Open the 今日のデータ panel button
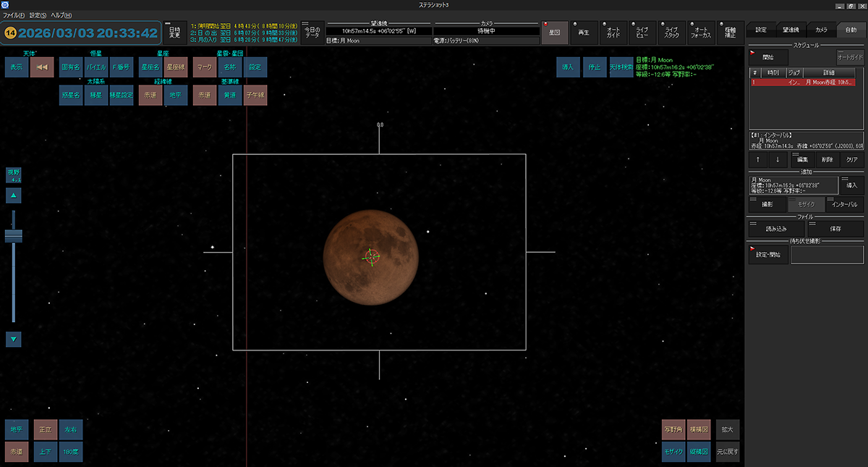 coord(312,32)
